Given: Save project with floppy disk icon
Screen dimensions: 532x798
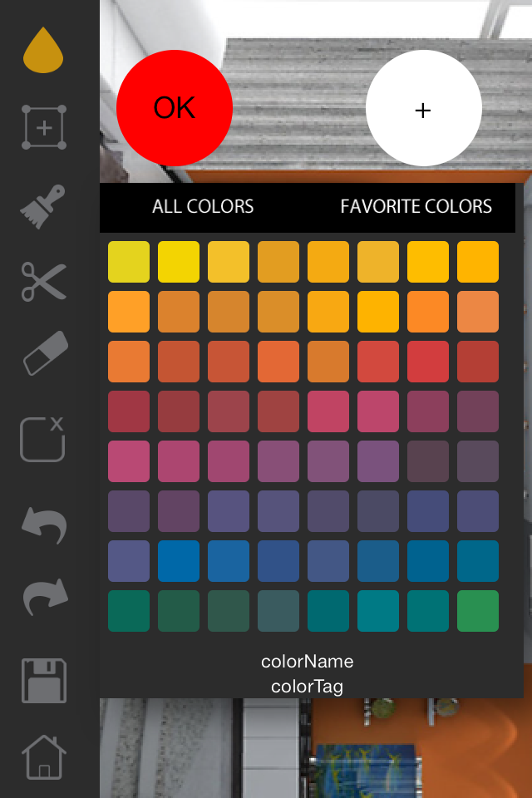Looking at the screenshot, I should [x=44, y=681].
